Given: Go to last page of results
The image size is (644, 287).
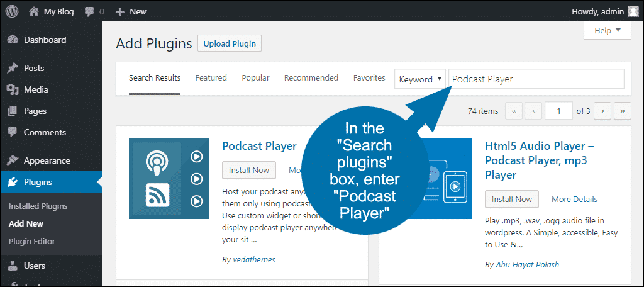Looking at the screenshot, I should point(623,111).
